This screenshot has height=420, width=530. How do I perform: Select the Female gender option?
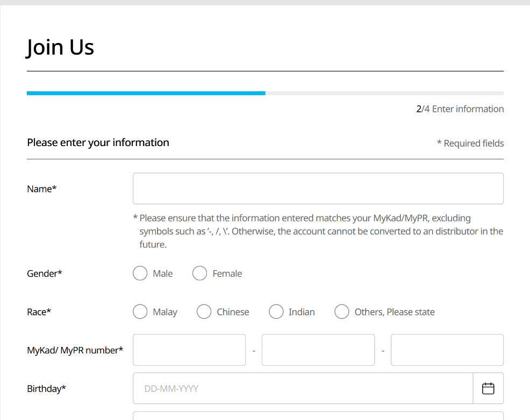click(x=199, y=273)
